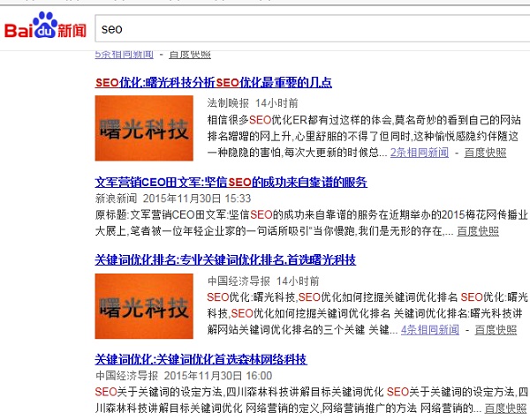Click source text '中国经济导报 2015年11月30日 16:00'
530x420 pixels.
point(184,376)
